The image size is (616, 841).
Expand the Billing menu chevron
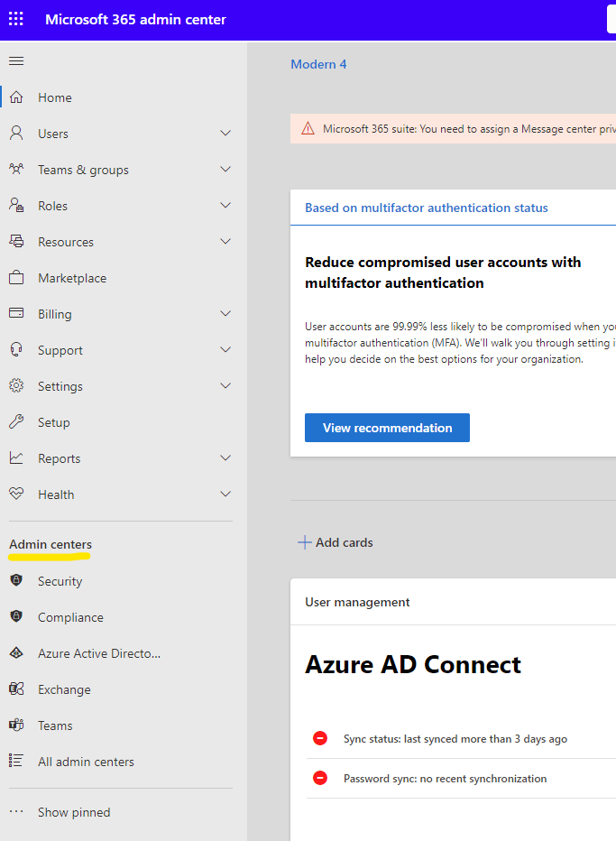point(225,314)
